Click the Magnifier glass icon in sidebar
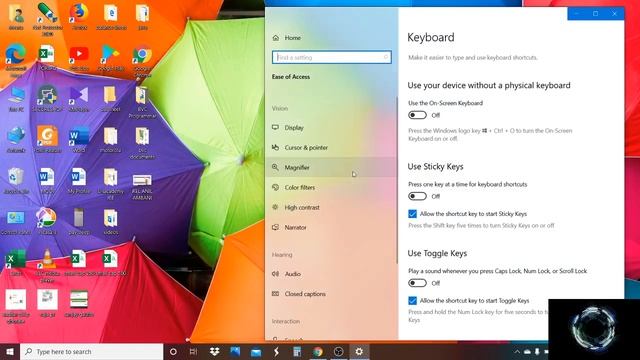The width and height of the screenshot is (640, 360). (276, 167)
